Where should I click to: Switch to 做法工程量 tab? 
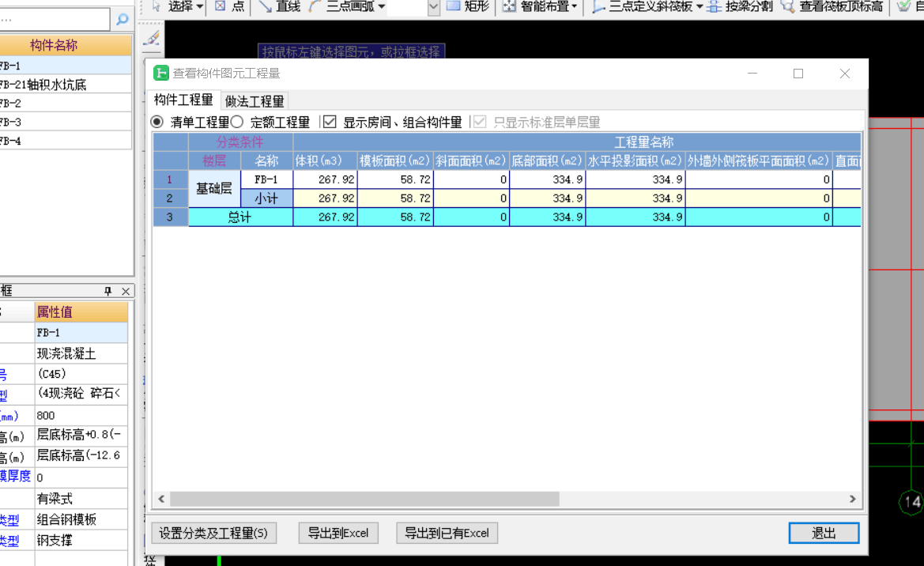pyautogui.click(x=255, y=101)
